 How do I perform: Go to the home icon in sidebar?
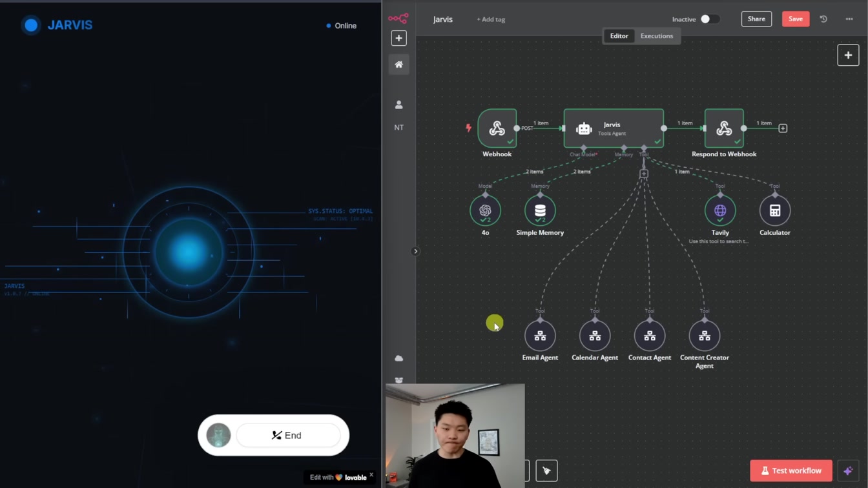point(398,65)
